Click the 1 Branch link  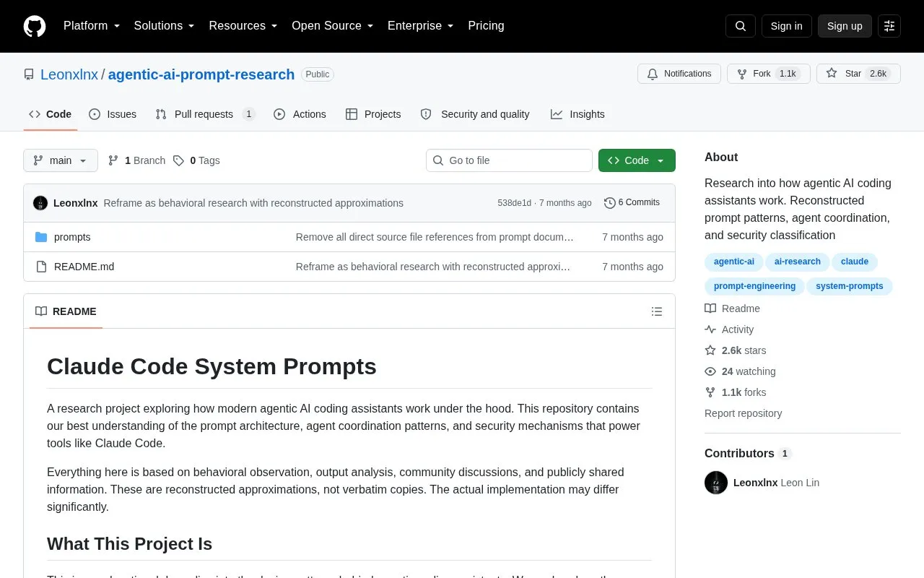(136, 160)
